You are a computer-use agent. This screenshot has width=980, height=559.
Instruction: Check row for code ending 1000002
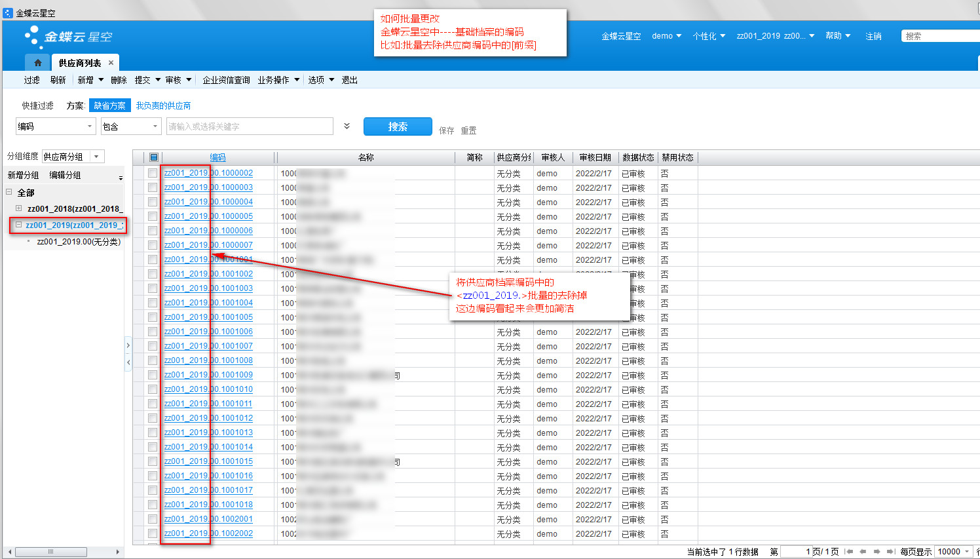click(153, 173)
